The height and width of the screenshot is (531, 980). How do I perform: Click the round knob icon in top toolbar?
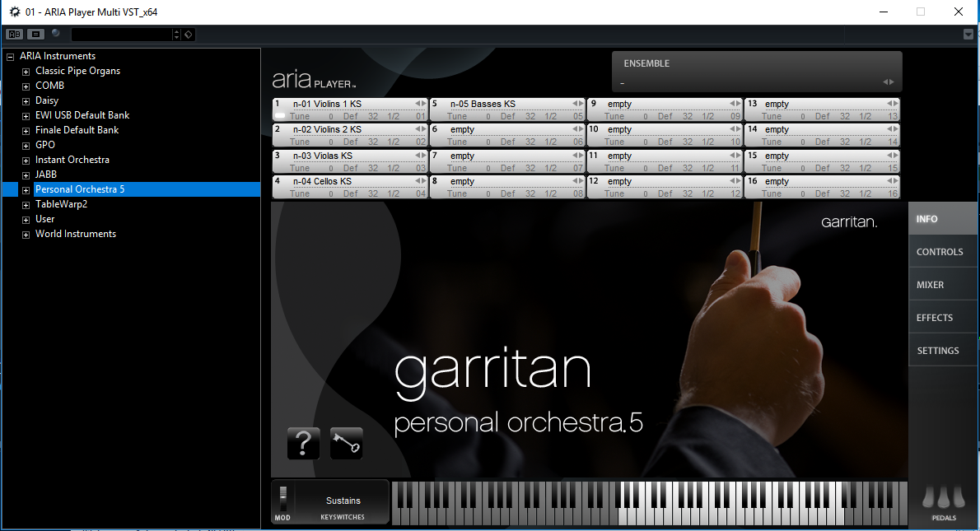click(56, 34)
